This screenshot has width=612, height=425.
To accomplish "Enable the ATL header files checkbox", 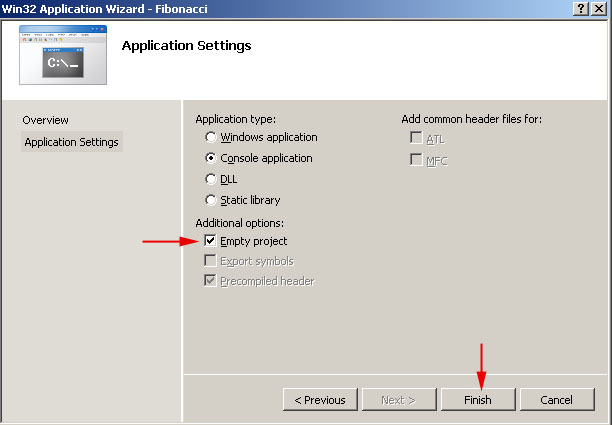I will point(416,138).
